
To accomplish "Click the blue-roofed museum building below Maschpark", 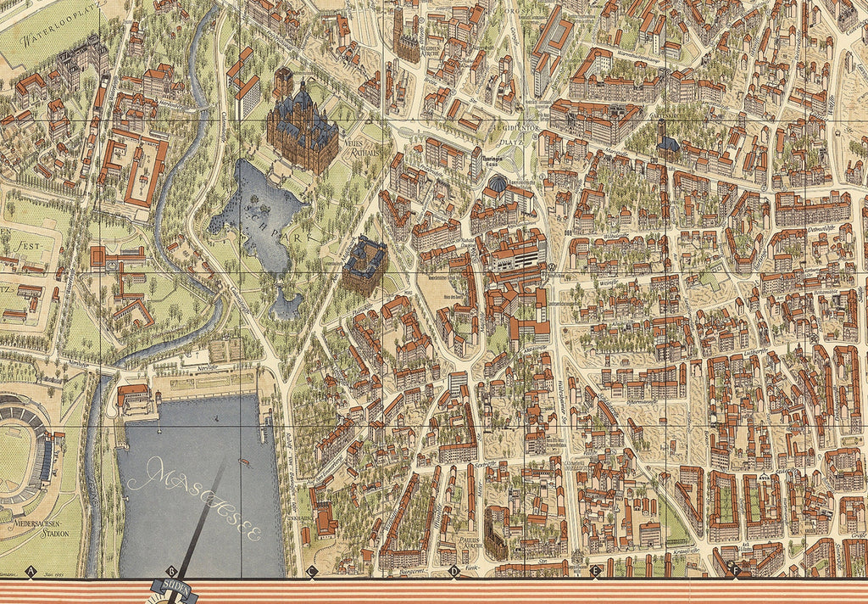I will coord(364,263).
